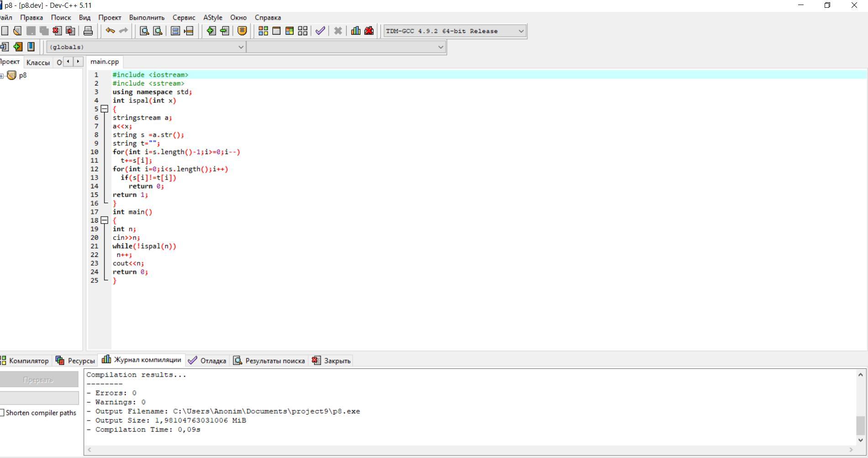
Task: Open the Выполнить menu
Action: tap(147, 17)
